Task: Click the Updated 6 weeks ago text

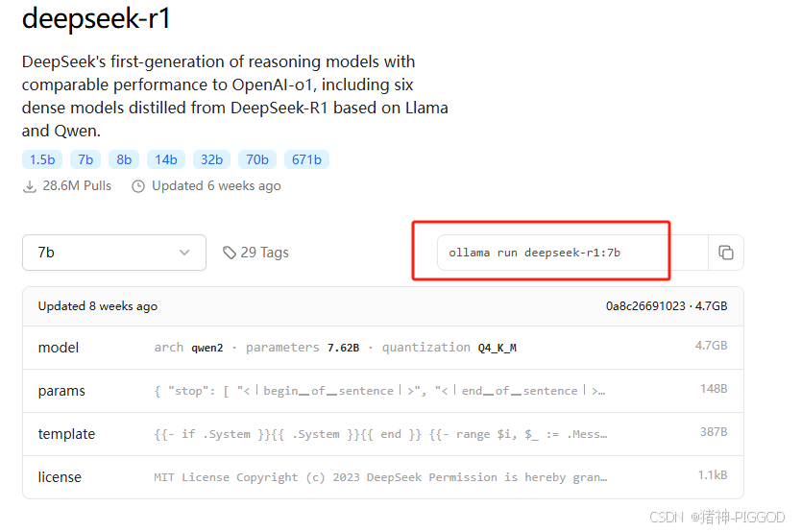Action: (216, 186)
